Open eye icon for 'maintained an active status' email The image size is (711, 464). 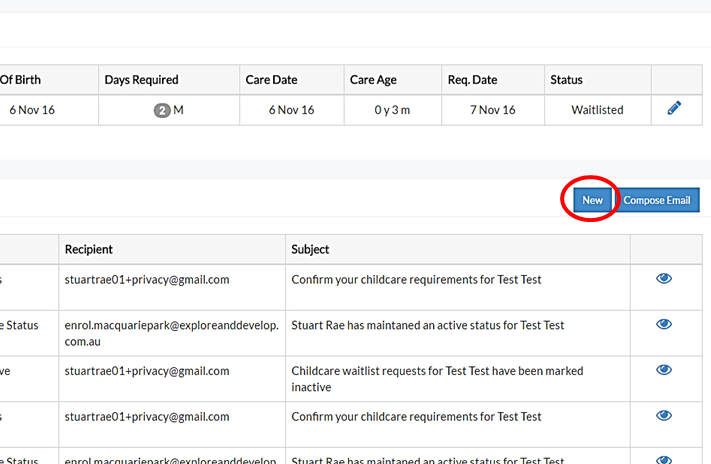663,325
